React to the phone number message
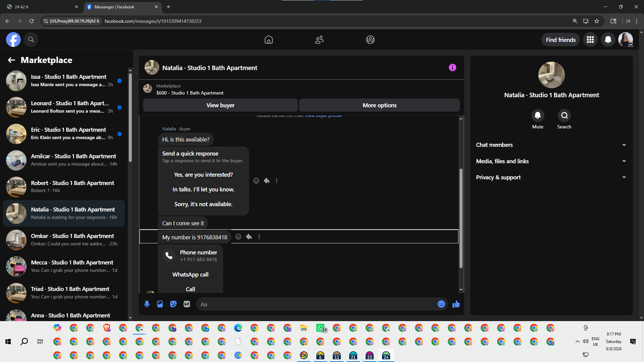The width and height of the screenshot is (644, 362). [x=238, y=237]
